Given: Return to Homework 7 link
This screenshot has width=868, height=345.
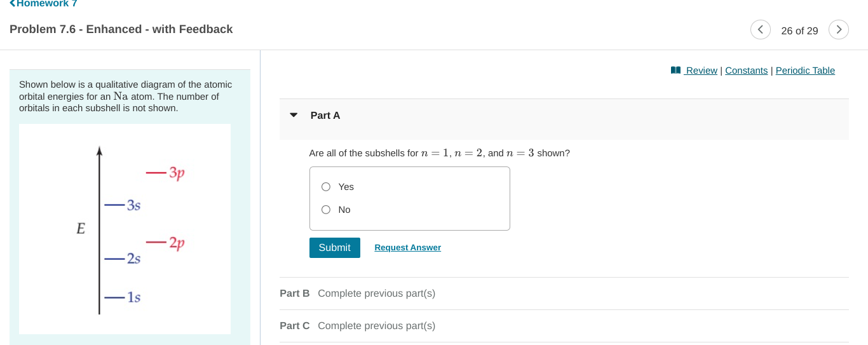Looking at the screenshot, I should pyautogui.click(x=46, y=4).
